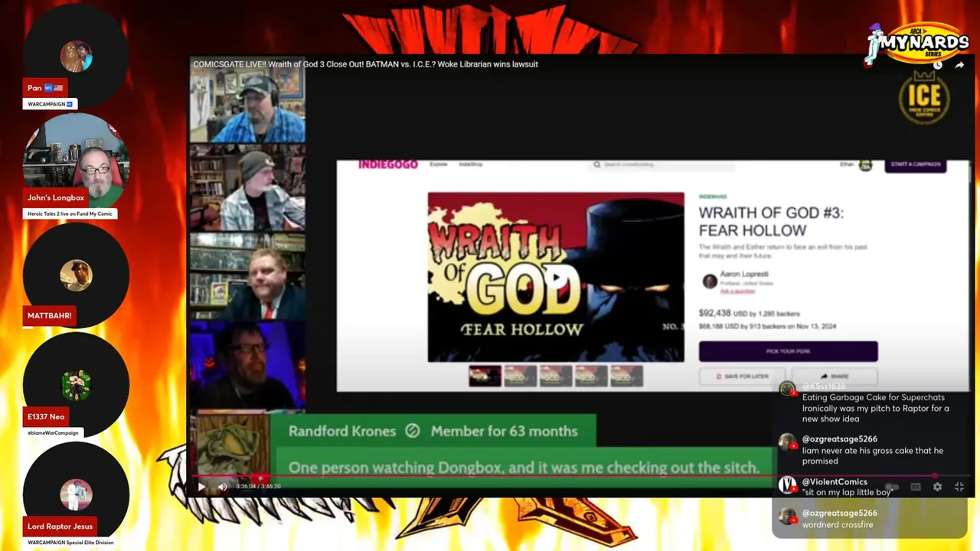Mute the video with the speaker icon
This screenshot has width=980, height=551.
[222, 487]
